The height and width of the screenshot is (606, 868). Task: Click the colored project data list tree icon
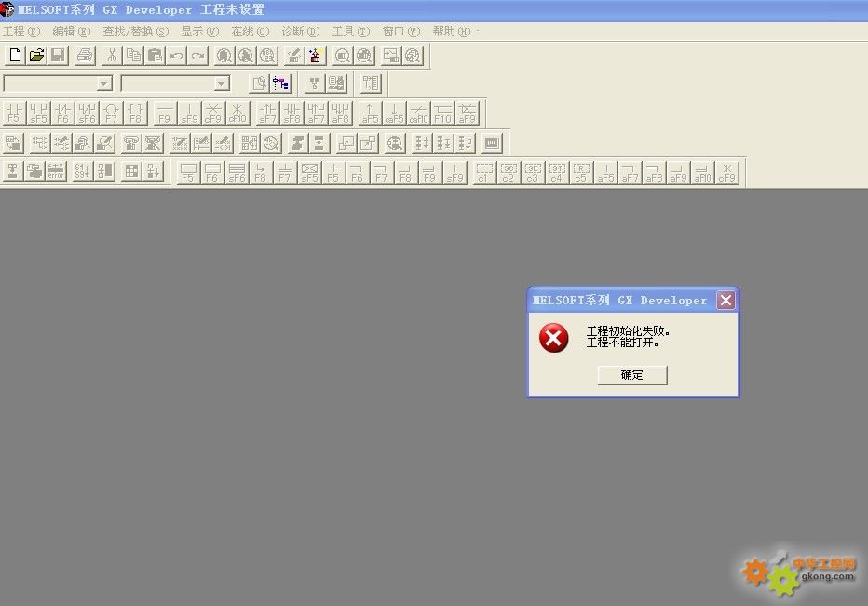point(280,84)
